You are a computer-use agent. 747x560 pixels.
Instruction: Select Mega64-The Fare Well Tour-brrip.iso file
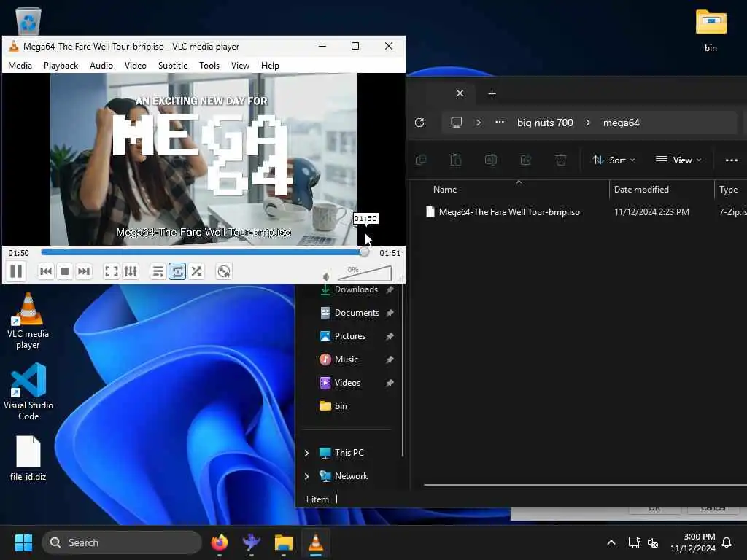(x=509, y=212)
